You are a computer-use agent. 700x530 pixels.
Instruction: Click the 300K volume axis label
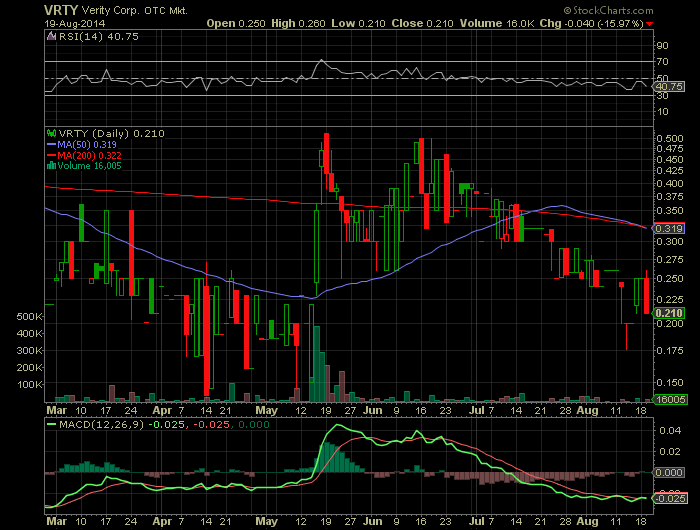[x=29, y=351]
